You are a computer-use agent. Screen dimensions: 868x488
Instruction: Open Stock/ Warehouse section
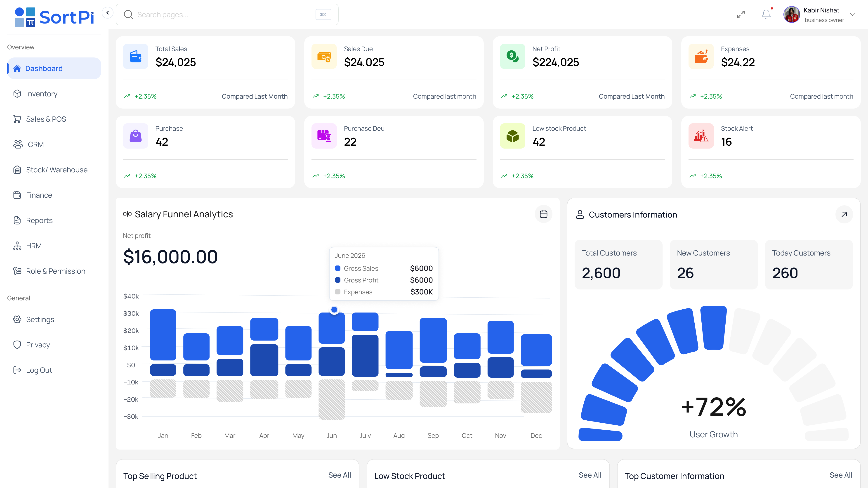(54, 170)
